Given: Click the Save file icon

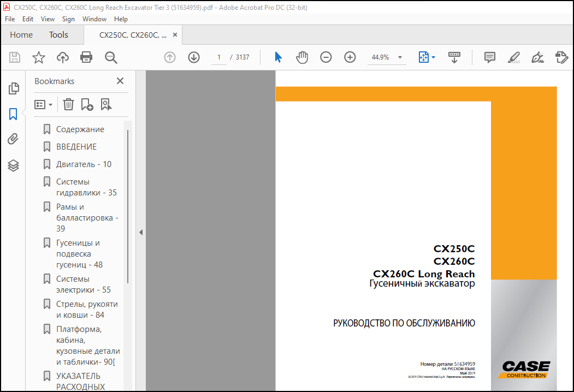Looking at the screenshot, I should pos(15,57).
